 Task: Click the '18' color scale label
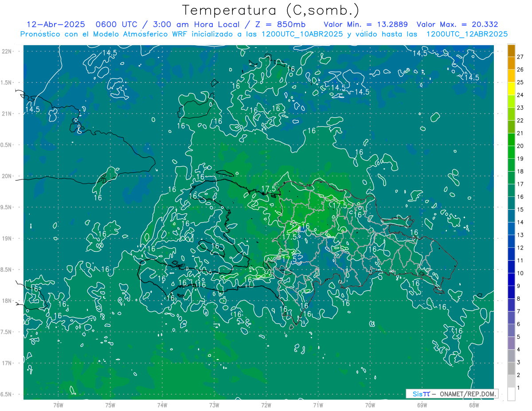point(520,172)
